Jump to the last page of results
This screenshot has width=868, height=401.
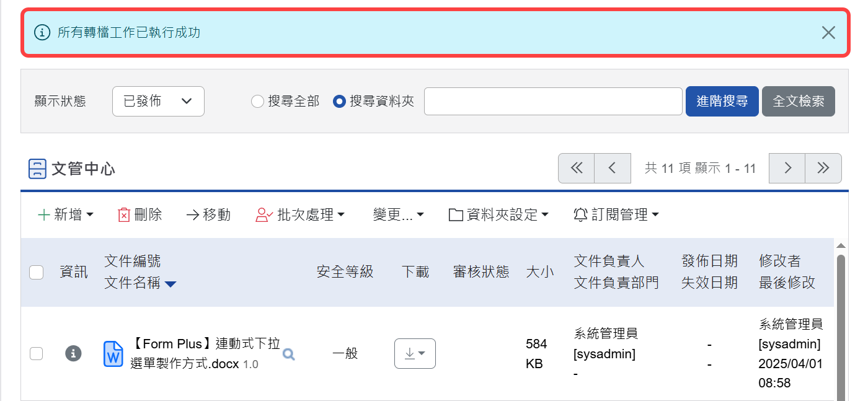pyautogui.click(x=823, y=168)
